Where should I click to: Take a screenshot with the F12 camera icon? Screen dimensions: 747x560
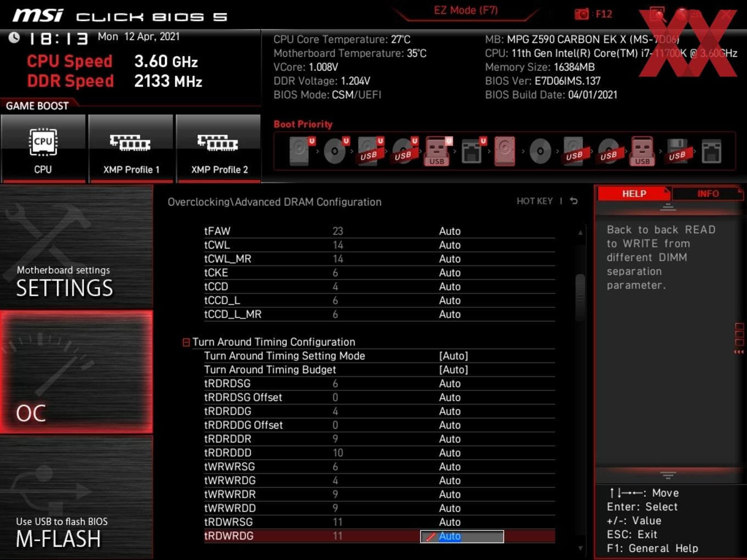tap(581, 14)
